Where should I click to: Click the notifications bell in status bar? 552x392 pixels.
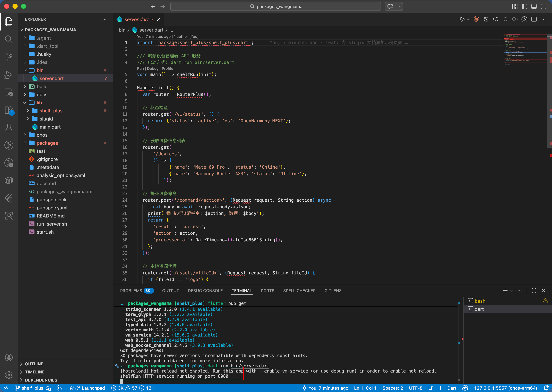pos(546,388)
